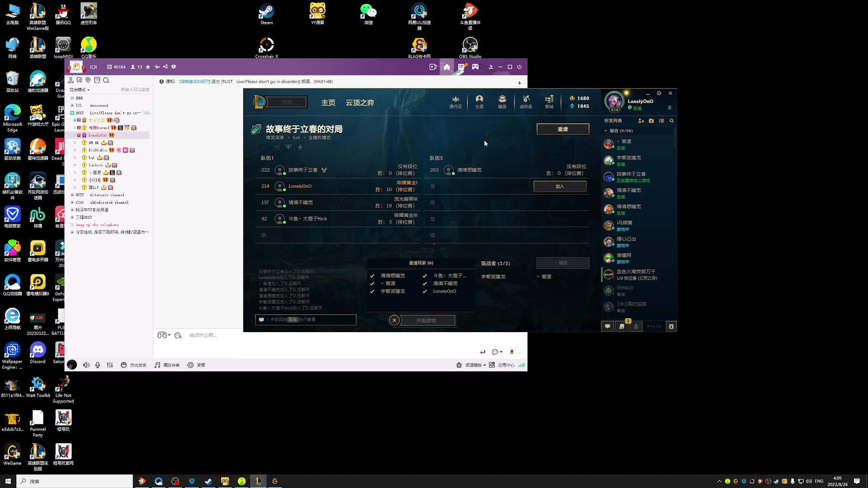Click the add friend icon in friends list

[x=641, y=121]
